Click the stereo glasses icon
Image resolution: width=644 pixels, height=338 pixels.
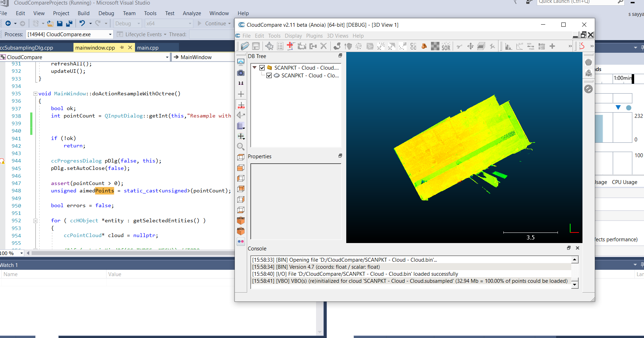(241, 242)
